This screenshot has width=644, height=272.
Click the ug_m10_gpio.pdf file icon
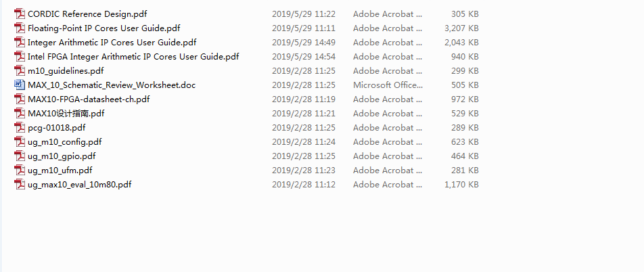point(20,156)
